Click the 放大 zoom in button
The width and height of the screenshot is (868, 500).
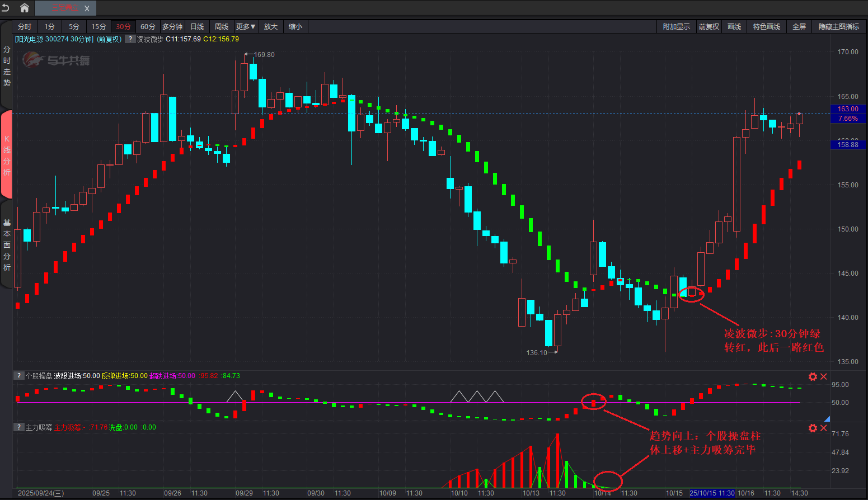271,27
